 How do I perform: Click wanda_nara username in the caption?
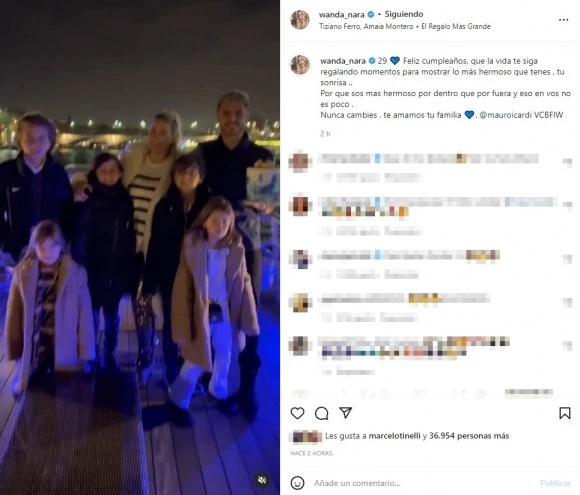pos(343,61)
